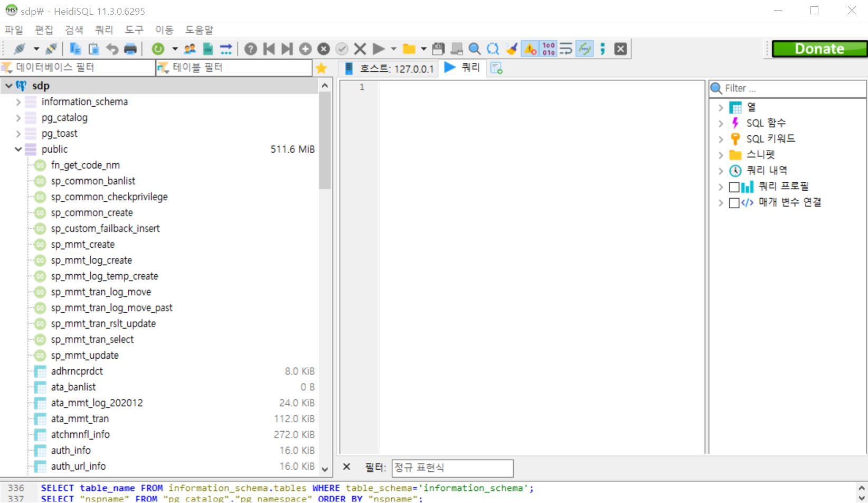Close the filter panel with X
This screenshot has width=868, height=503.
click(x=346, y=467)
